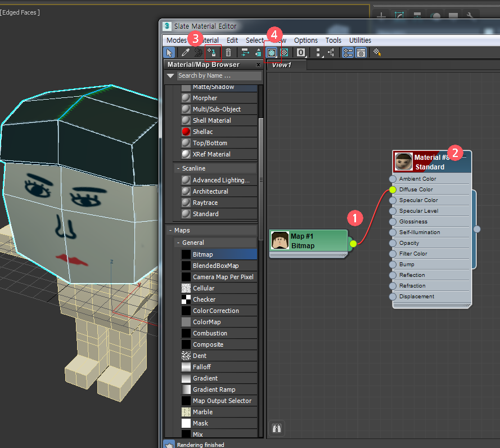Select Multi/Sub-Object material
Viewport: 500px width, 448px height.
[219, 109]
